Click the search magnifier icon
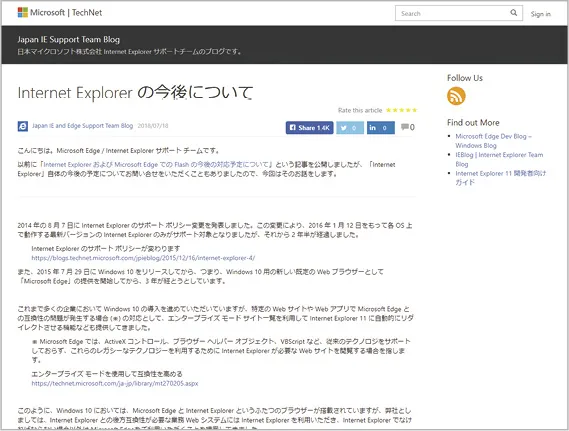Image resolution: width=569 pixels, height=431 pixels. (x=513, y=13)
